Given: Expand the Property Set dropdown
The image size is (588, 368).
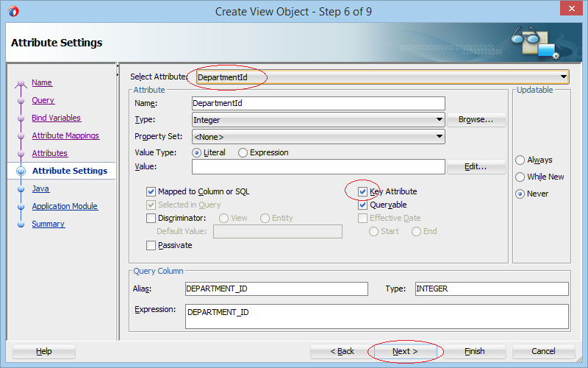Looking at the screenshot, I should coord(318,137).
